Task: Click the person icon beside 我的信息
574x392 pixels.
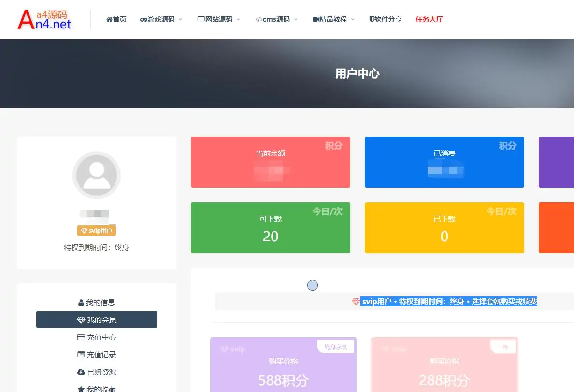Action: pyautogui.click(x=81, y=303)
